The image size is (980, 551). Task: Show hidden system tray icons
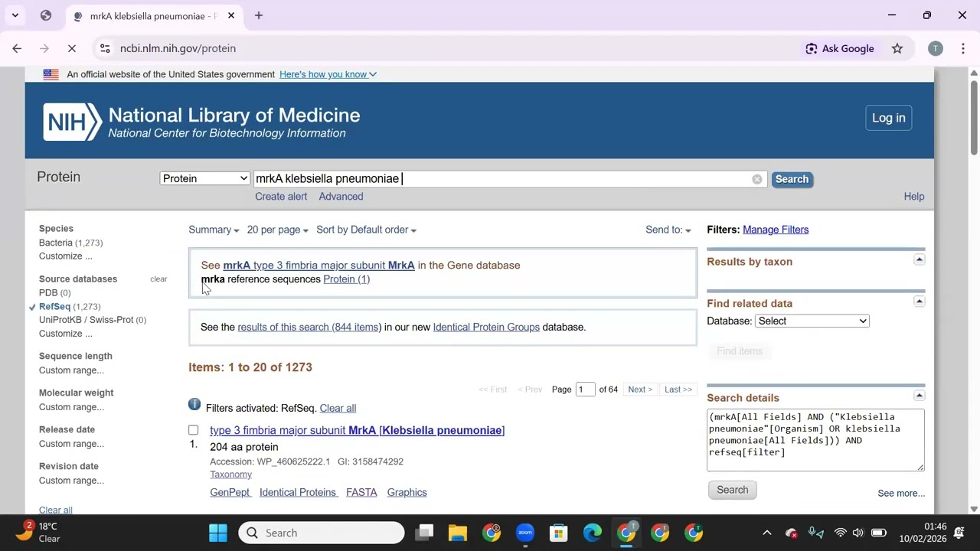[x=766, y=533]
